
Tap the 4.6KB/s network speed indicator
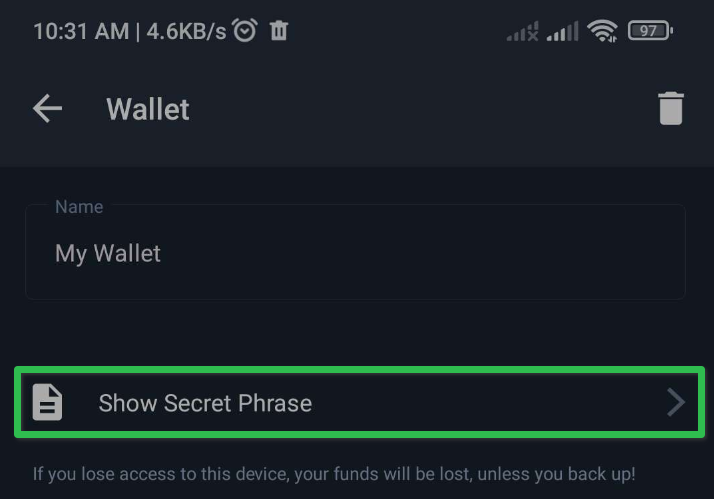186,31
